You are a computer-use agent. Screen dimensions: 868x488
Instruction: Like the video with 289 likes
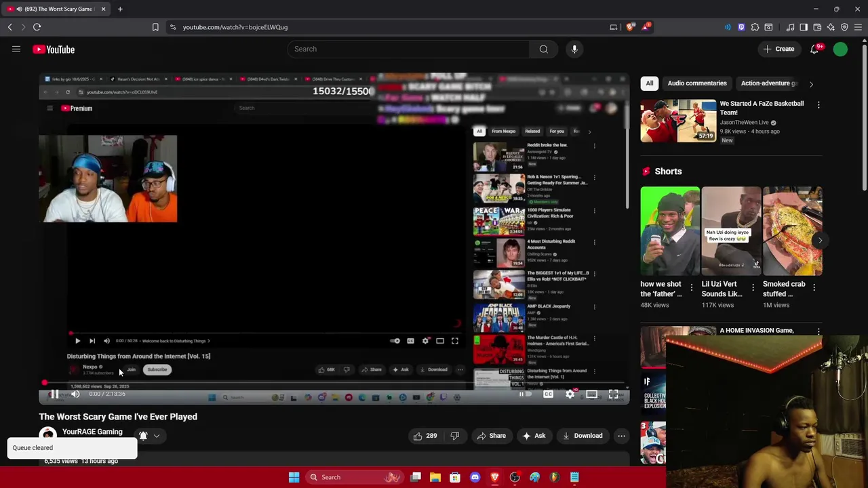coord(425,436)
